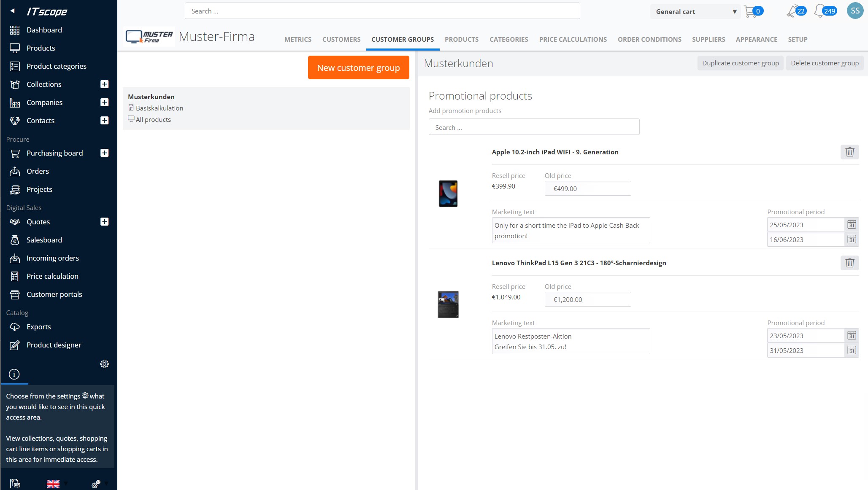Click Duplicate customer group
The height and width of the screenshot is (490, 868).
click(741, 63)
